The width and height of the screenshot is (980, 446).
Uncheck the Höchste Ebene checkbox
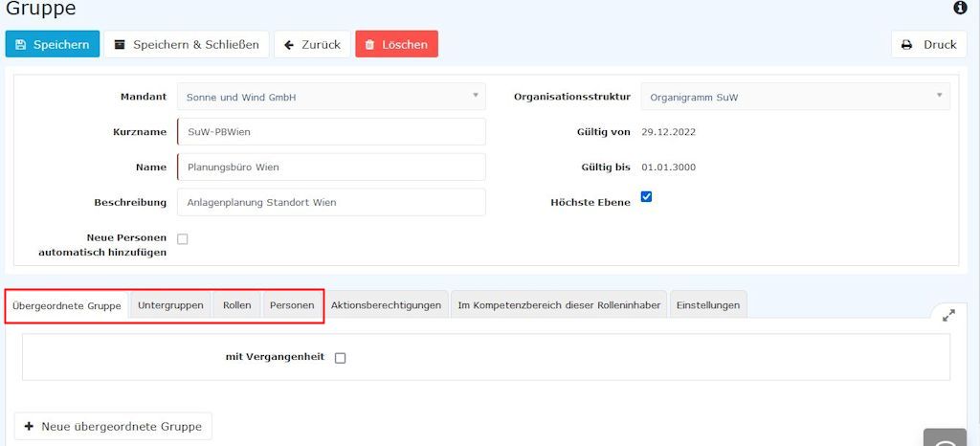[646, 197]
